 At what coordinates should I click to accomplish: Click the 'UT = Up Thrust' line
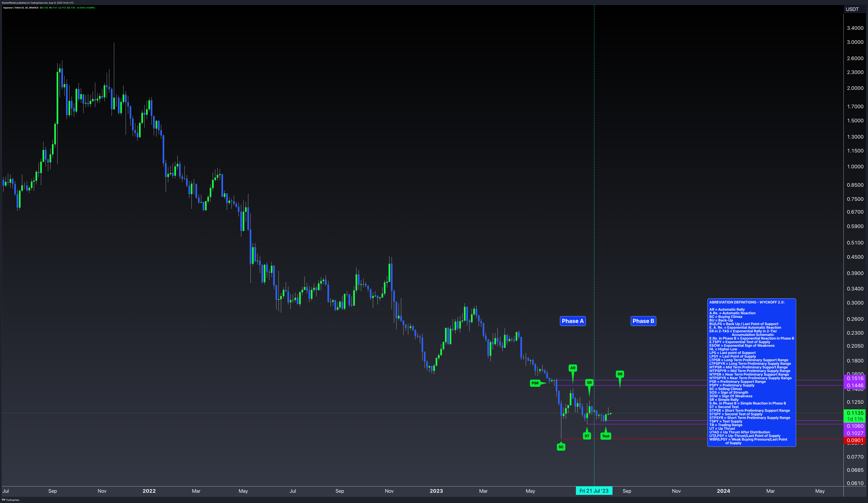coord(722,428)
